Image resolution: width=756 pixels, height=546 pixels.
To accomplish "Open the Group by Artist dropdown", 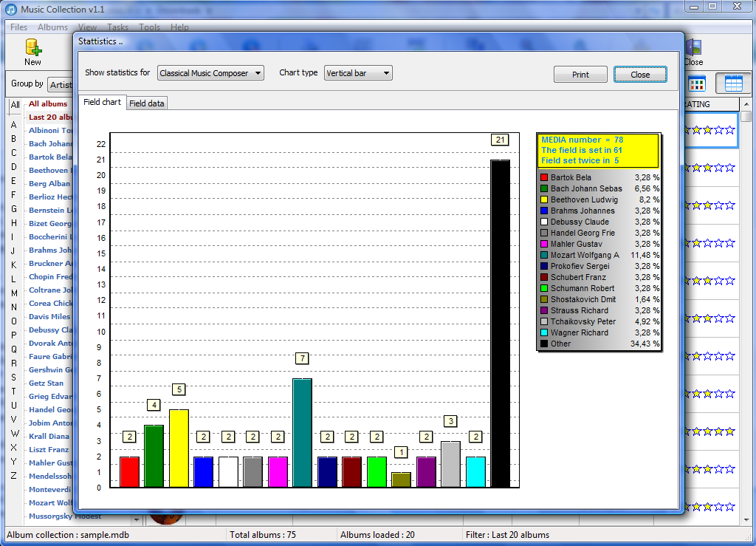I will tap(61, 85).
